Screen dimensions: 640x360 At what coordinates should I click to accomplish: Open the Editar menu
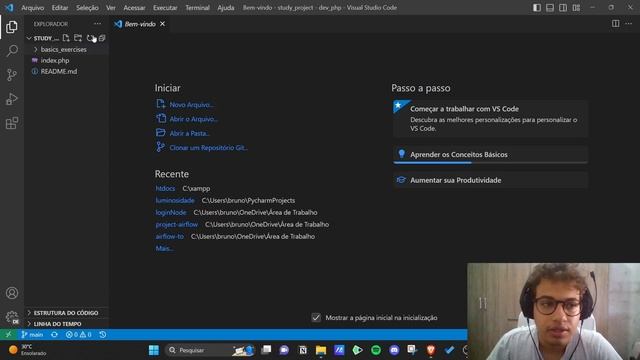coord(60,8)
